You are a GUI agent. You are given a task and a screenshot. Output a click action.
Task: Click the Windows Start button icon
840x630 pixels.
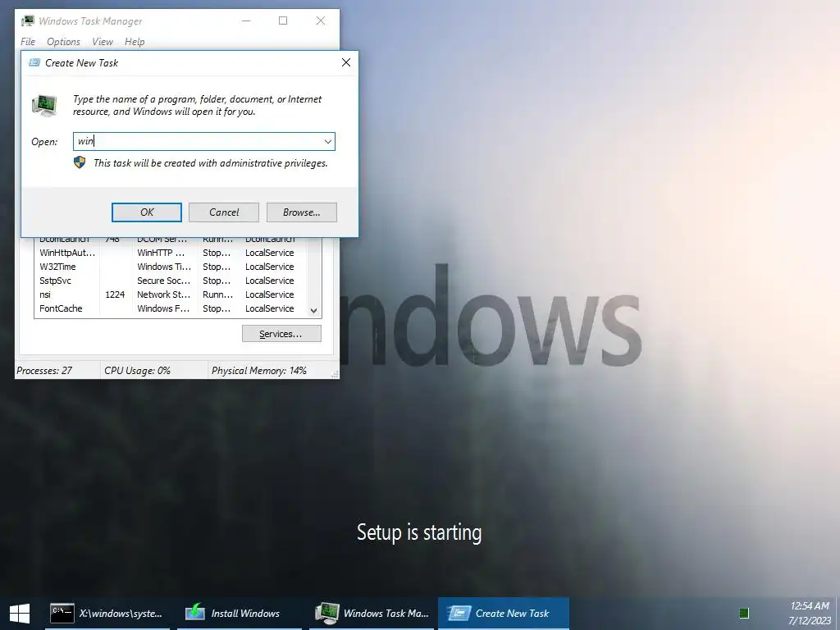(x=20, y=614)
